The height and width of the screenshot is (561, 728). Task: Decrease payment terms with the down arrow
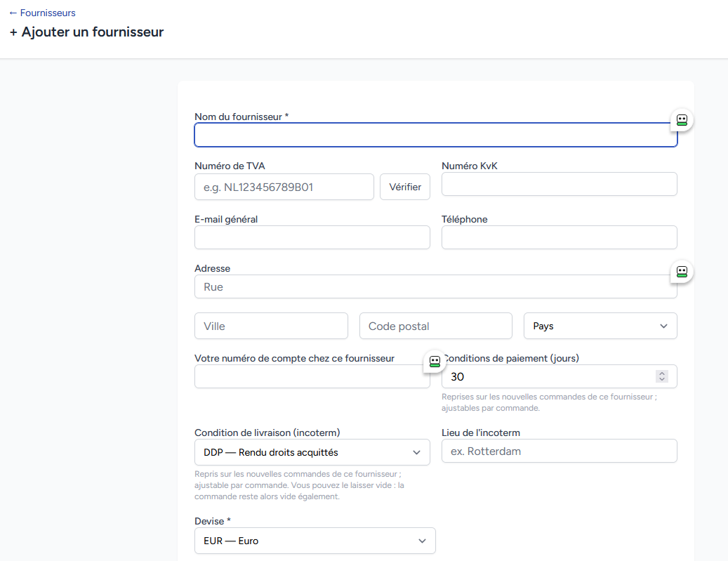click(662, 379)
